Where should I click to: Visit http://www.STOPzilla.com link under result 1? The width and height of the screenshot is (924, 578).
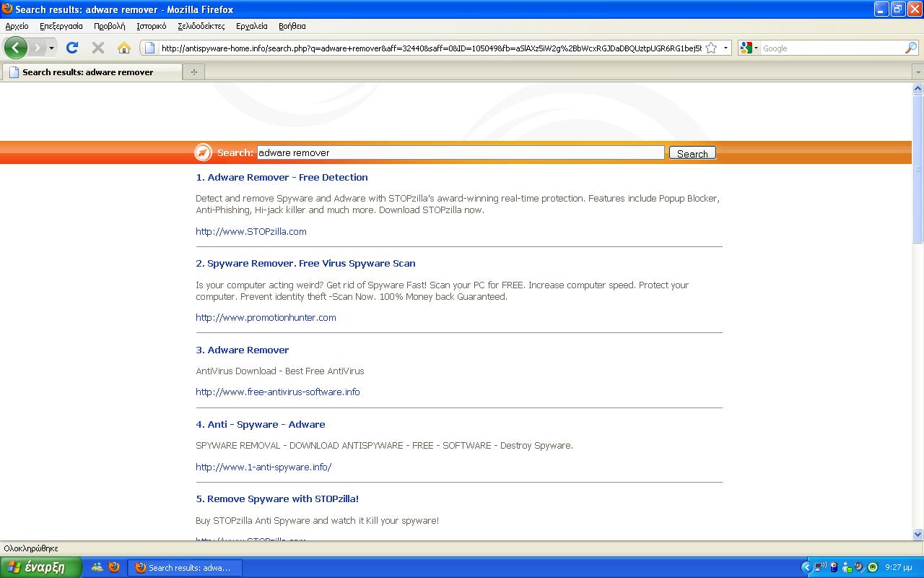(x=251, y=231)
